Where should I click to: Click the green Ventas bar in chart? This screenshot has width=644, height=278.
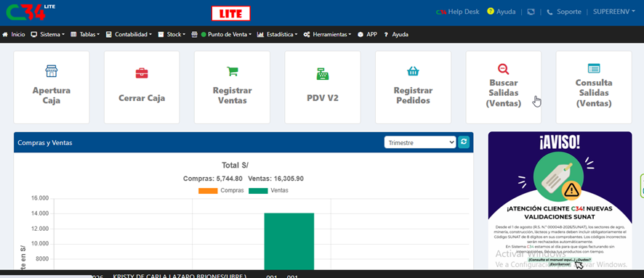pyautogui.click(x=289, y=241)
